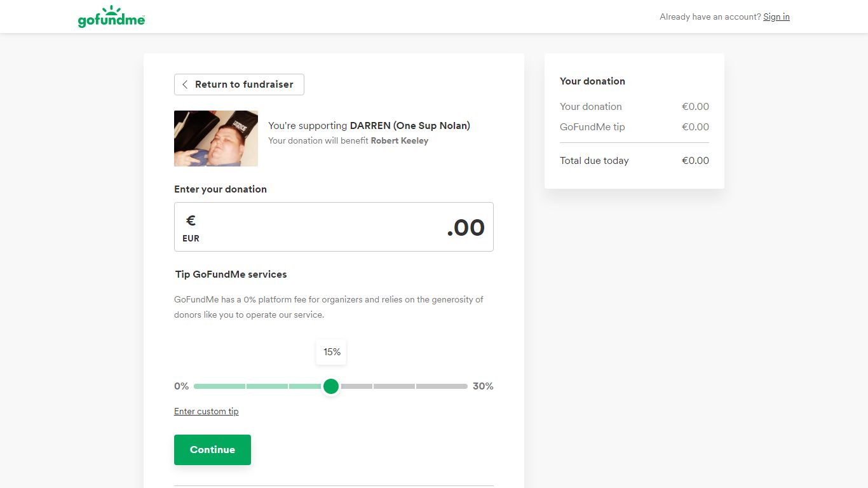
Task: Click the GoFundMe tip row in summary
Action: 634,127
